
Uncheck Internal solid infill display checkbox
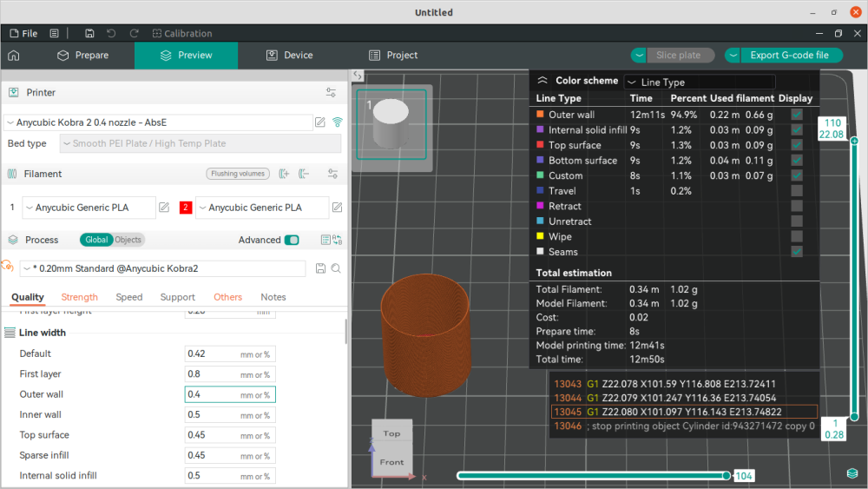click(x=797, y=129)
